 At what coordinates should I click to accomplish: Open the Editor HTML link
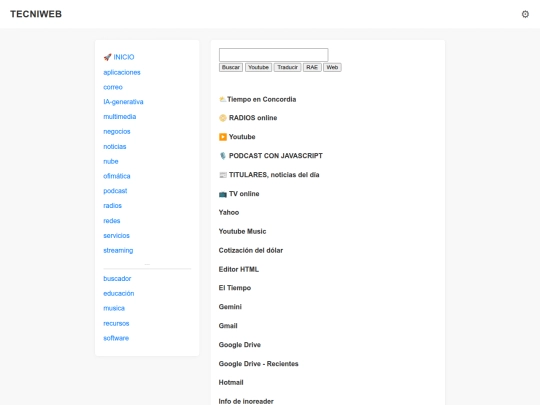[x=239, y=269]
